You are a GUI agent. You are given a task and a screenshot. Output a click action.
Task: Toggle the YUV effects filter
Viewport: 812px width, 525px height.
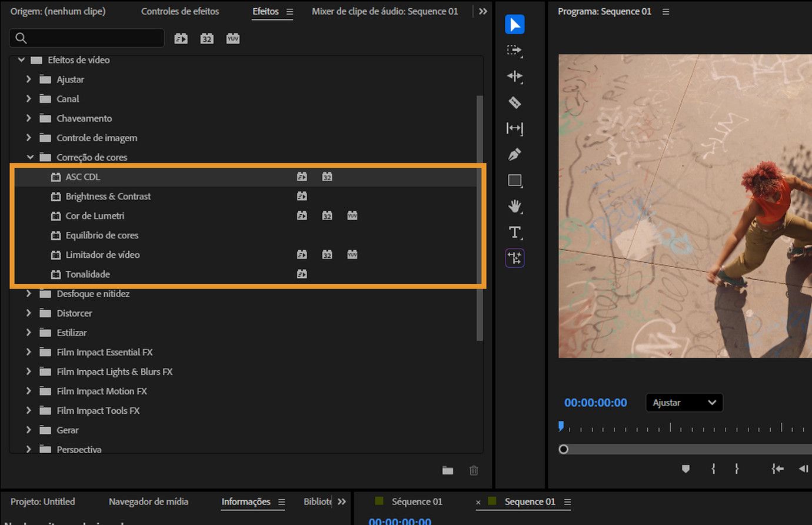point(233,39)
